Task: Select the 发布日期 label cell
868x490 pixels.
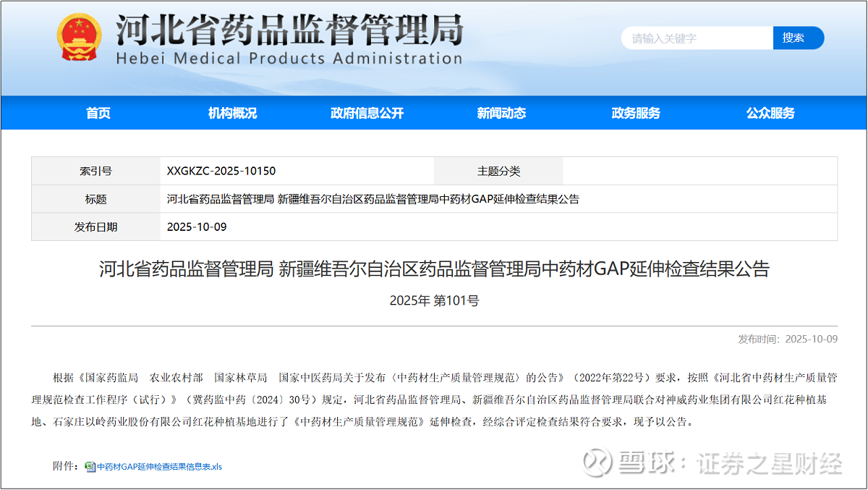Action: pyautogui.click(x=95, y=227)
